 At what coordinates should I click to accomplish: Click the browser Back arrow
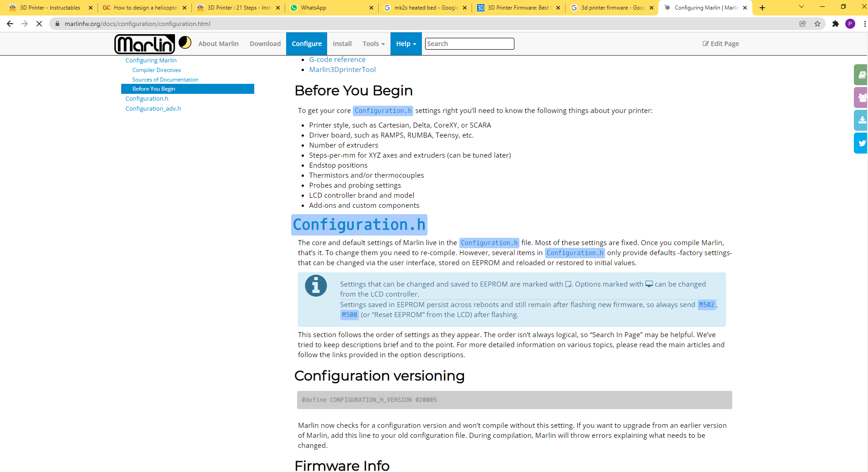[10, 24]
